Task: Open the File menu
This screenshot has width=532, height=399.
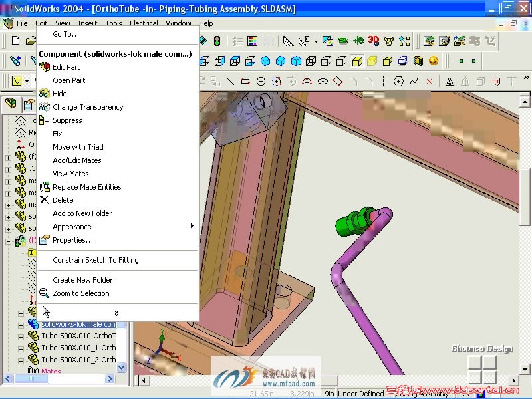Action: (22, 23)
